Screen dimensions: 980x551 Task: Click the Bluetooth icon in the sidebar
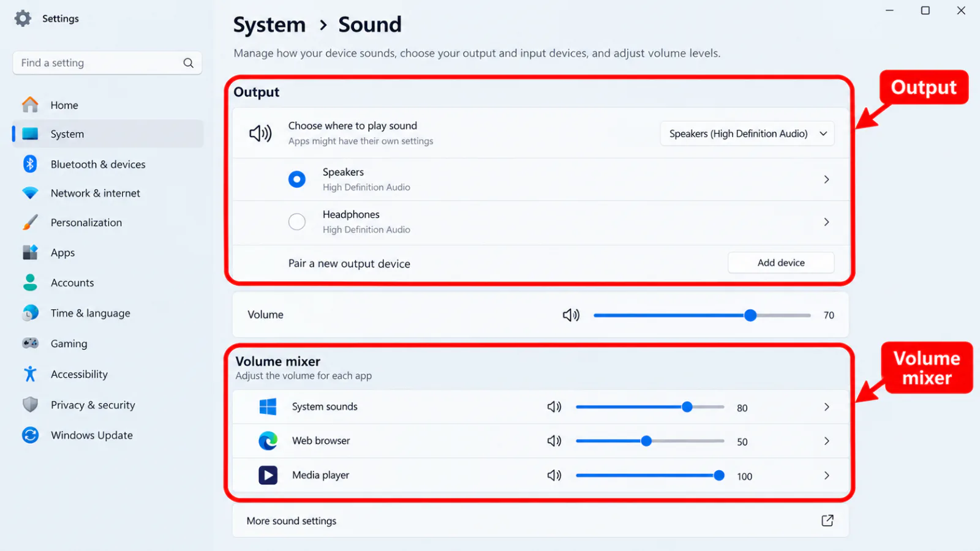(30, 163)
